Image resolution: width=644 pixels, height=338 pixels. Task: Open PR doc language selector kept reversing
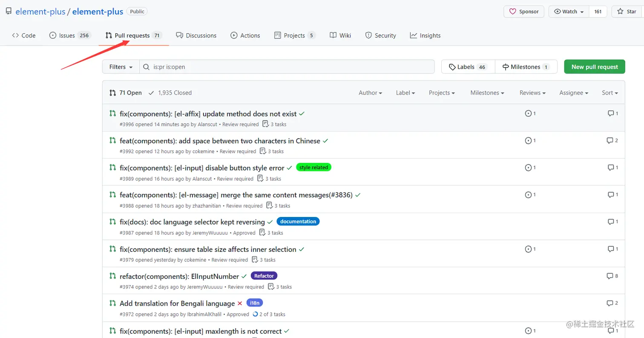pos(192,222)
